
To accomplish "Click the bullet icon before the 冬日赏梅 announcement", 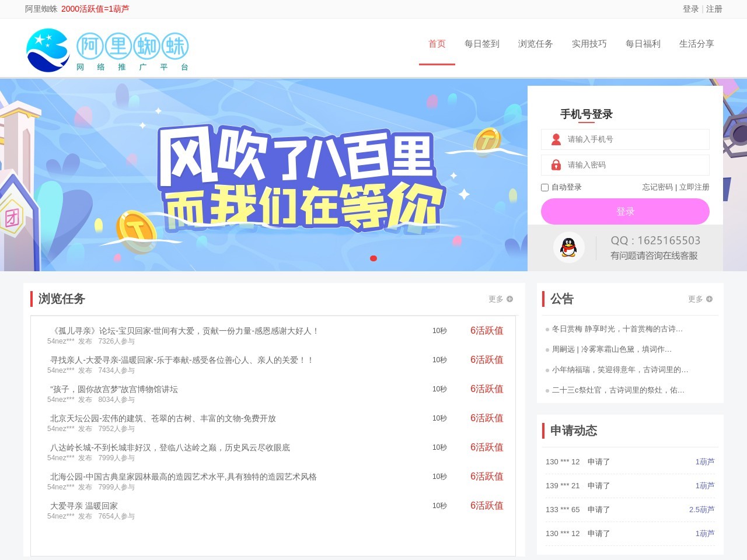I will (546, 329).
